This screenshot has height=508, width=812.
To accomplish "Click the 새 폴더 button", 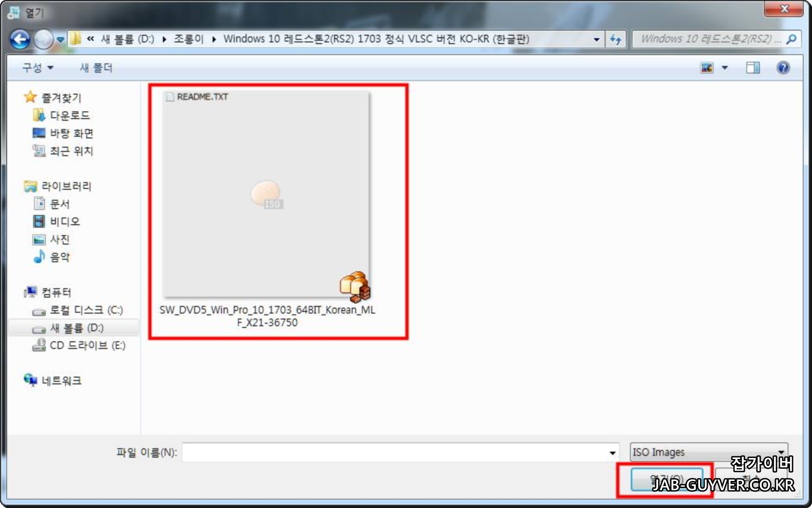I will pos(96,68).
